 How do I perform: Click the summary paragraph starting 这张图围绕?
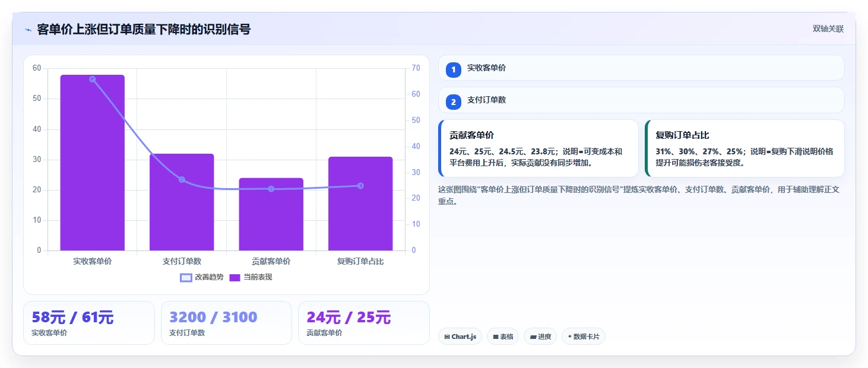tap(639, 195)
